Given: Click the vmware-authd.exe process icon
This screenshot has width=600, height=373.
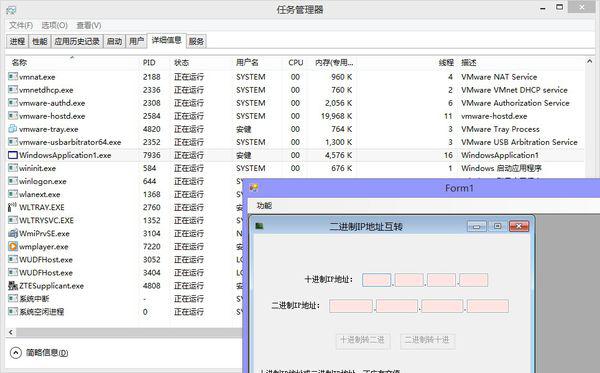Looking at the screenshot, I should tap(13, 103).
